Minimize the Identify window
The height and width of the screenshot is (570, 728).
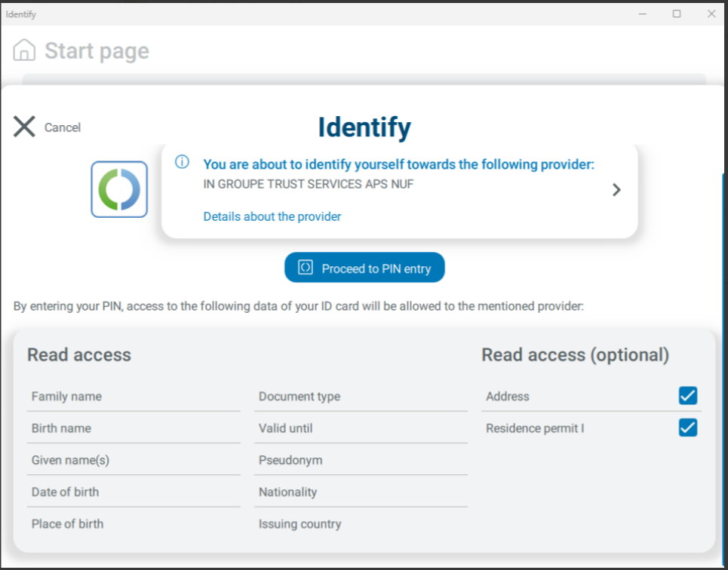tap(643, 14)
